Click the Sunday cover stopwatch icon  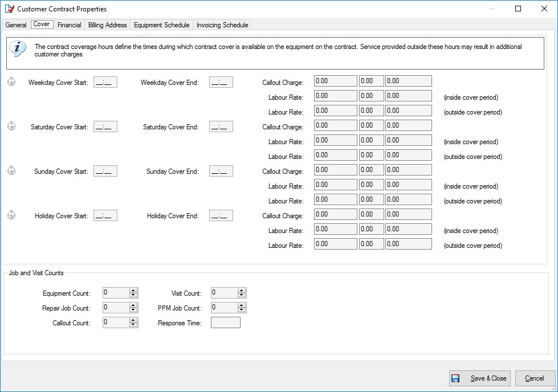[11, 170]
